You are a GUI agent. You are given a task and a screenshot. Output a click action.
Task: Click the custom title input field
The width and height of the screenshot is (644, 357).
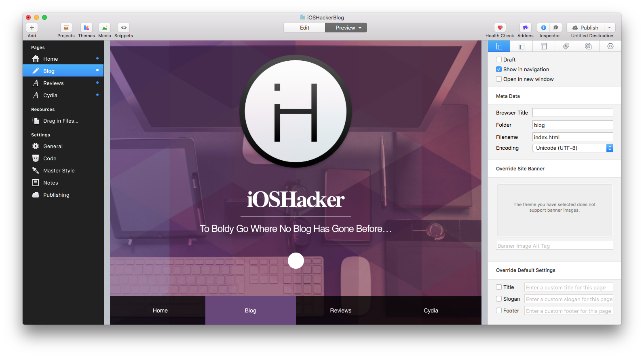tap(569, 287)
